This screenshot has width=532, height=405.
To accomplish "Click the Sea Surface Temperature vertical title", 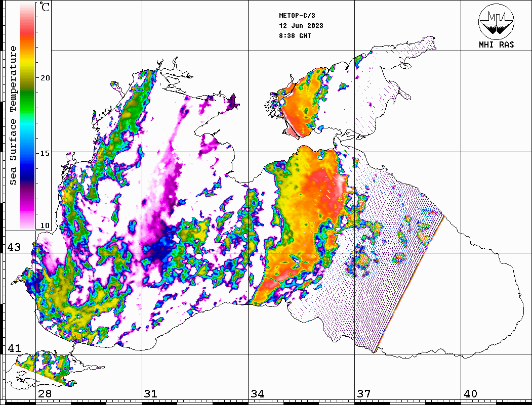I will tap(13, 115).
